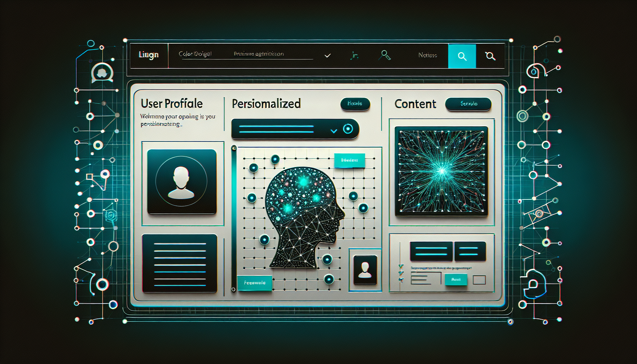
Task: Click the user search icon in toolbar
Action: tap(385, 55)
